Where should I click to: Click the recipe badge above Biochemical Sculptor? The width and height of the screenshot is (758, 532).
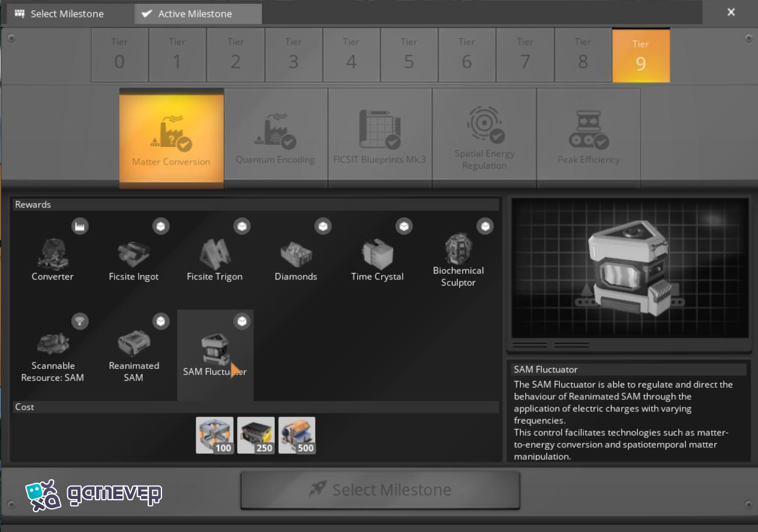pos(485,226)
